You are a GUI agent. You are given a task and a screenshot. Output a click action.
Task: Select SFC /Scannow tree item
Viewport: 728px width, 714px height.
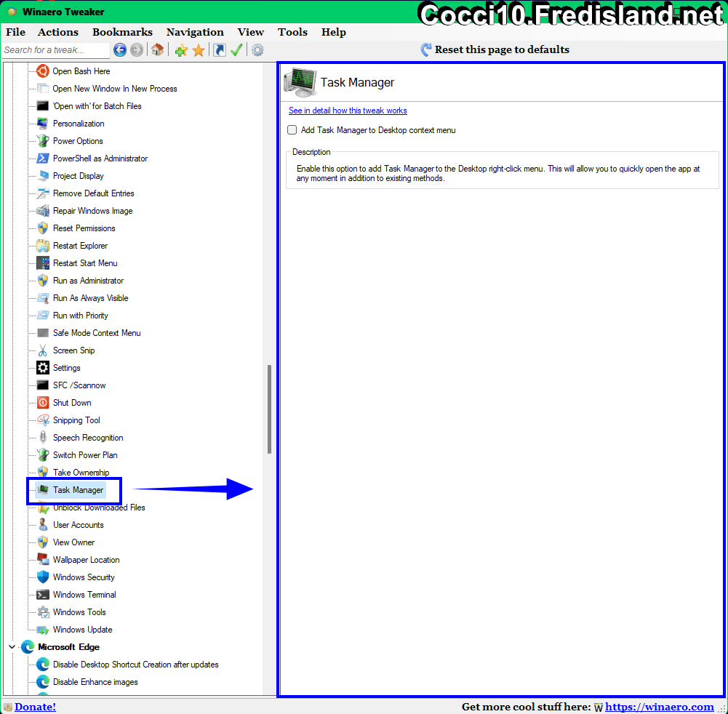79,385
